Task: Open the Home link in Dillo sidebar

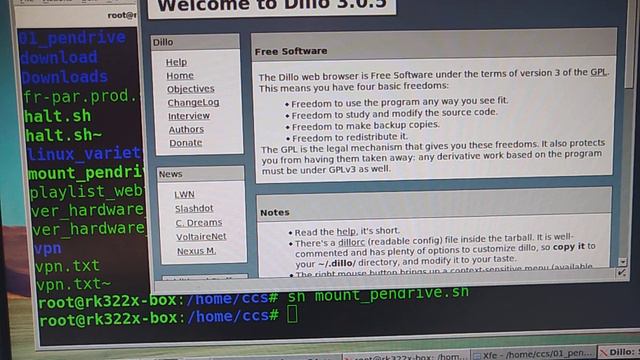Action: [180, 76]
